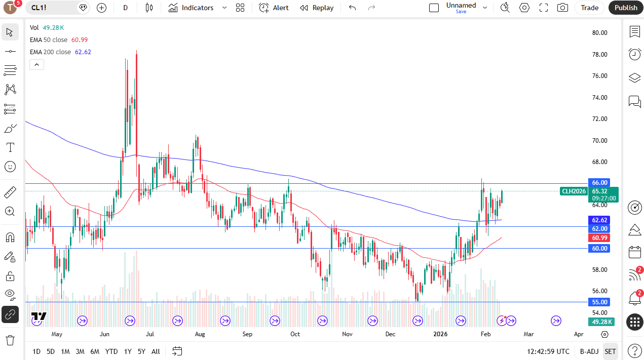The image size is (644, 360).
Task: Add symbol with plus icon
Action: [x=101, y=8]
